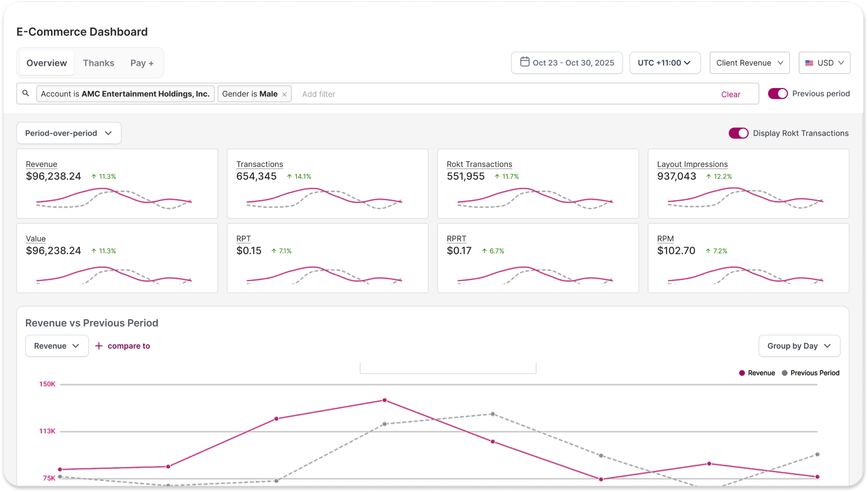The width and height of the screenshot is (868, 492).
Task: Click the calendar icon in date range
Action: point(524,62)
